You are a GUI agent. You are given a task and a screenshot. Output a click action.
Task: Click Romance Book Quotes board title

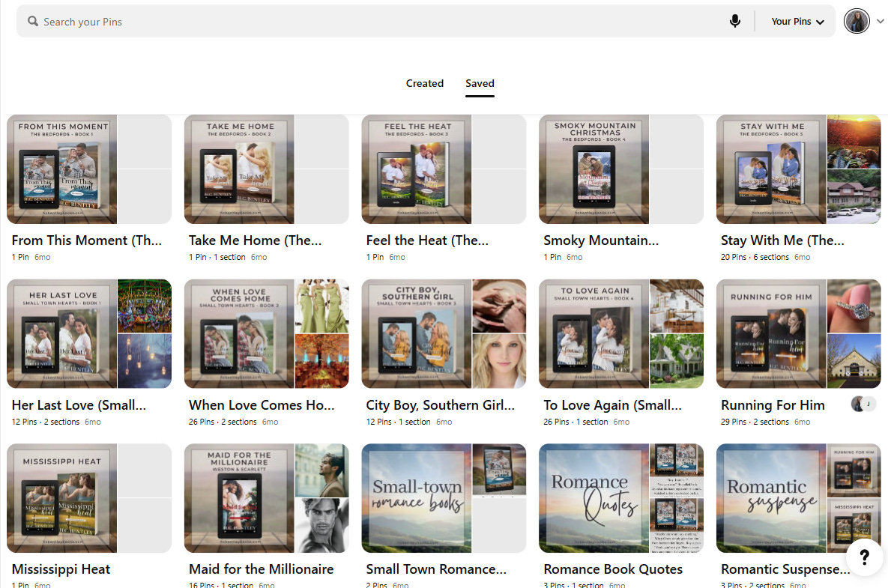tap(613, 569)
